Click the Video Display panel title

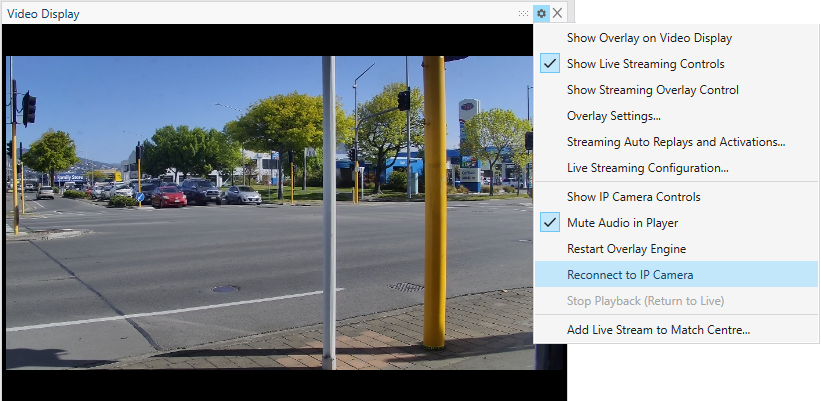[44, 14]
